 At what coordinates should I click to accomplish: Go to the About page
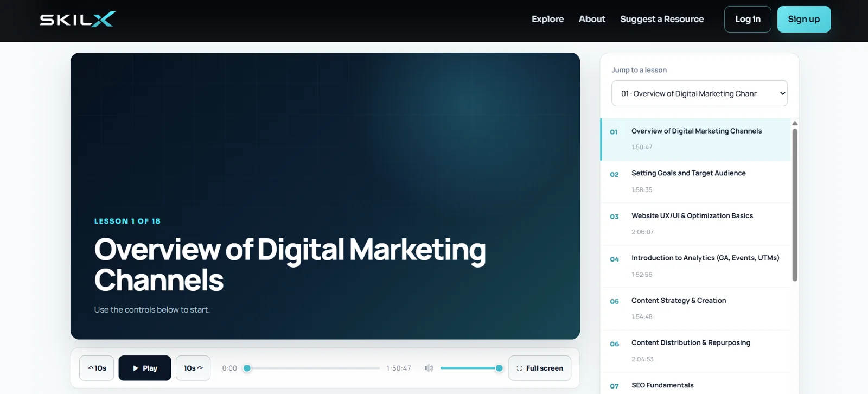592,19
